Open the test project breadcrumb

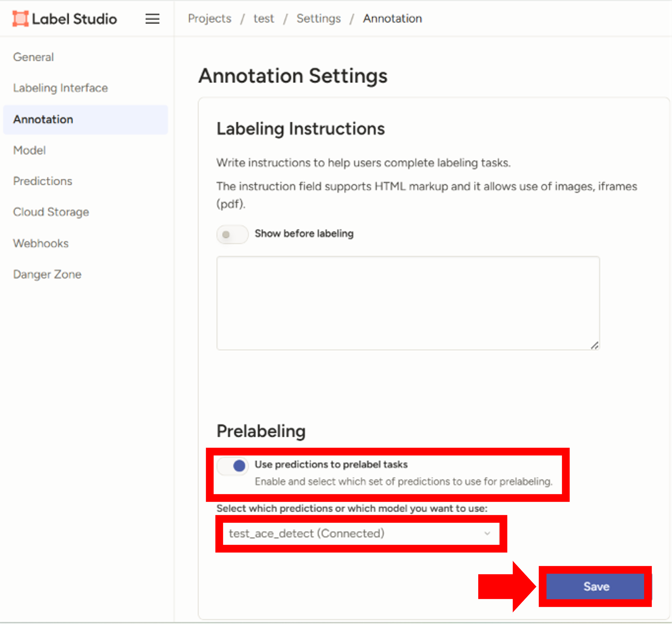point(264,18)
